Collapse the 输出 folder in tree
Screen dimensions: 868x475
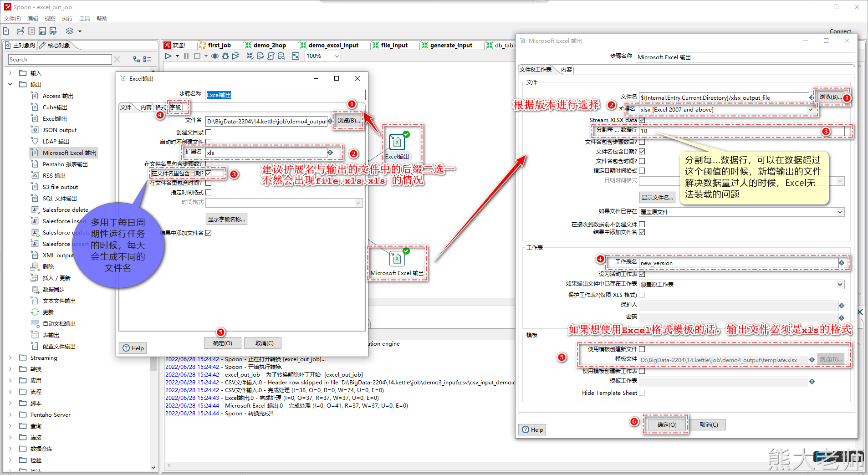(x=10, y=84)
